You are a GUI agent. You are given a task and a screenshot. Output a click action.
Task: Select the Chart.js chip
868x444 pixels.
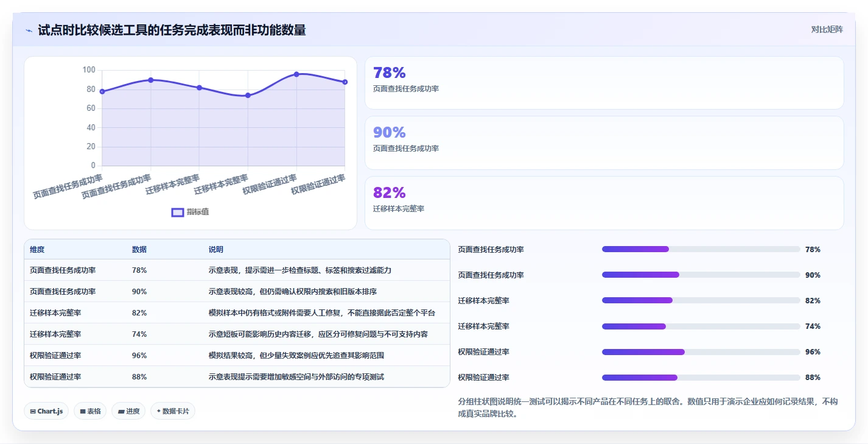coord(47,411)
